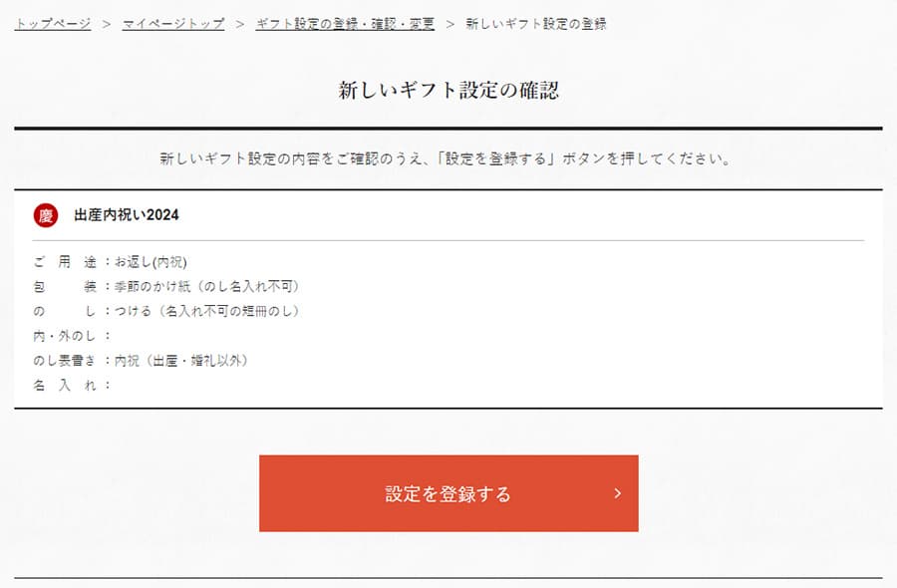Click the red 慶 celebration icon
The width and height of the screenshot is (897, 588).
click(x=46, y=215)
